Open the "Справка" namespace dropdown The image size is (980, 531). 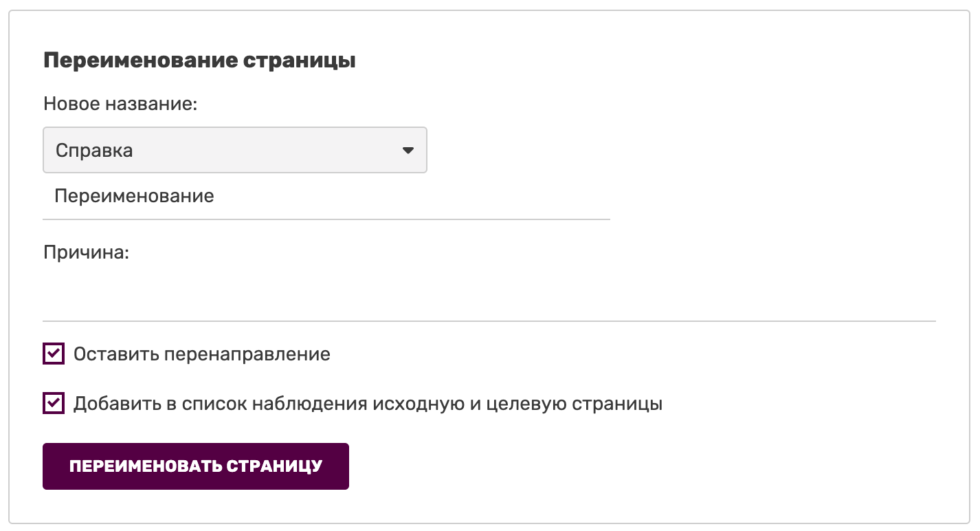pos(234,150)
